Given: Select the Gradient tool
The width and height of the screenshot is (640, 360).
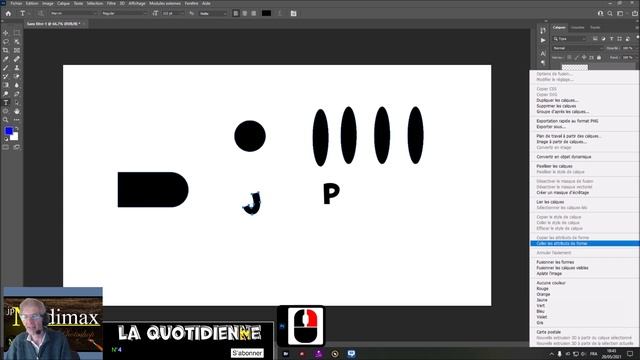Looking at the screenshot, I should [6, 85].
